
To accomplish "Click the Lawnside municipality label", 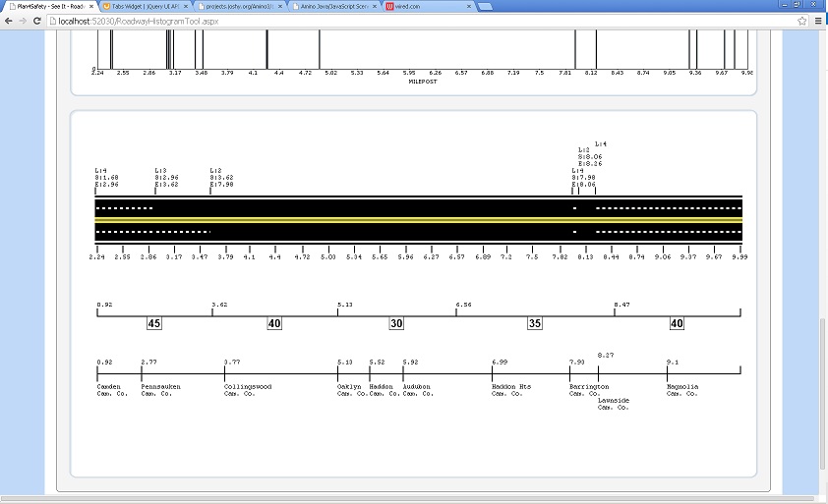I will coord(613,404).
